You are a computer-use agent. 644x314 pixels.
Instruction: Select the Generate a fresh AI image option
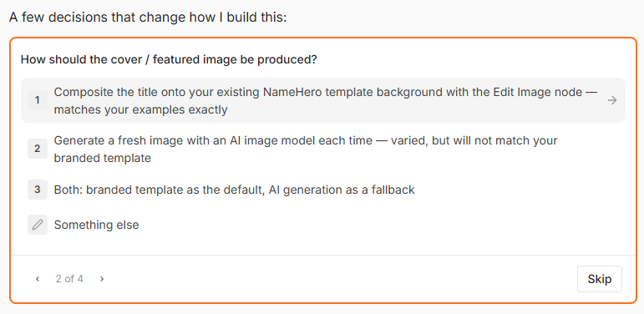click(x=322, y=149)
